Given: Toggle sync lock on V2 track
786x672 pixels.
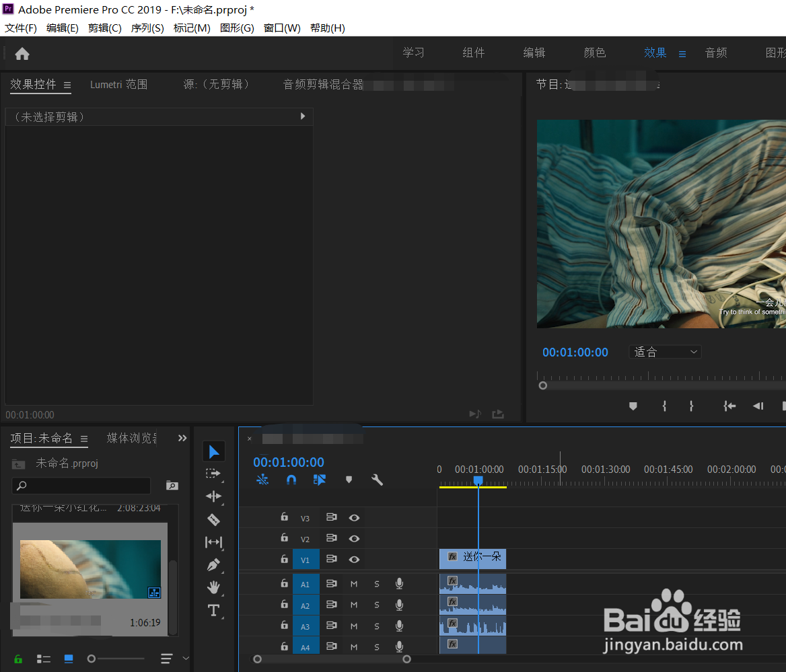Looking at the screenshot, I should 331,538.
